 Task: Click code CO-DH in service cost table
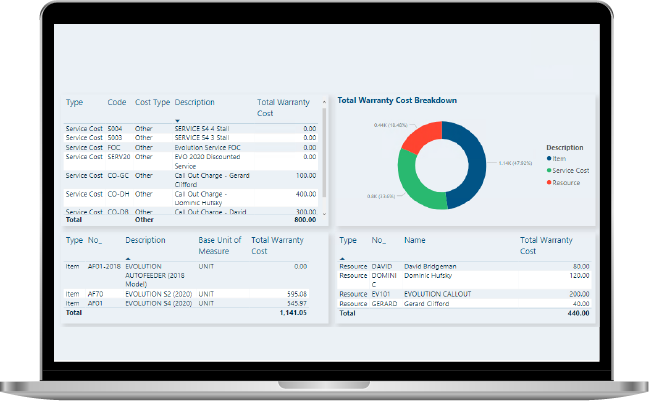coord(118,194)
